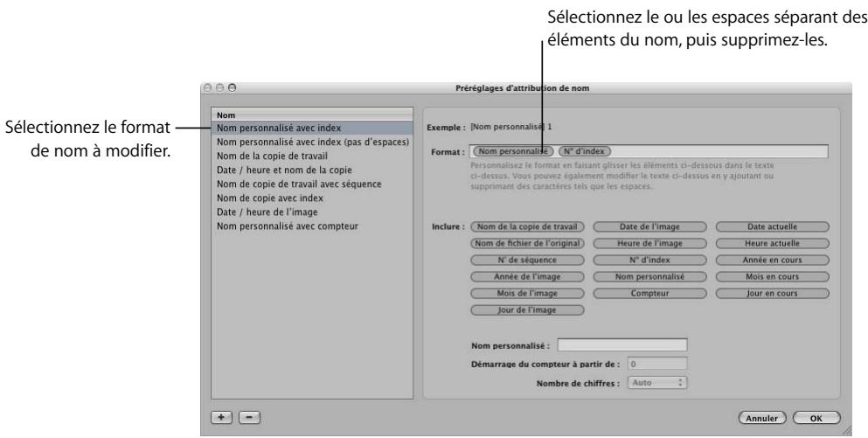Select 'Nom de la copie de travail' preset
Viewport: 868px width, 438px height.
(312, 156)
